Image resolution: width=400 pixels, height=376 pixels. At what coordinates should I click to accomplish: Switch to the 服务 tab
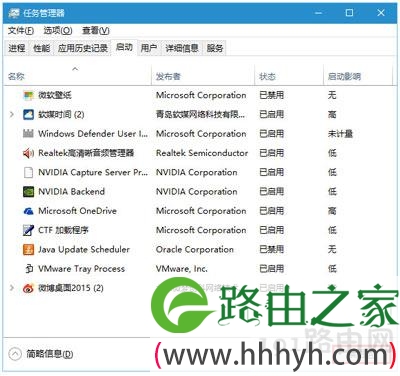(215, 48)
